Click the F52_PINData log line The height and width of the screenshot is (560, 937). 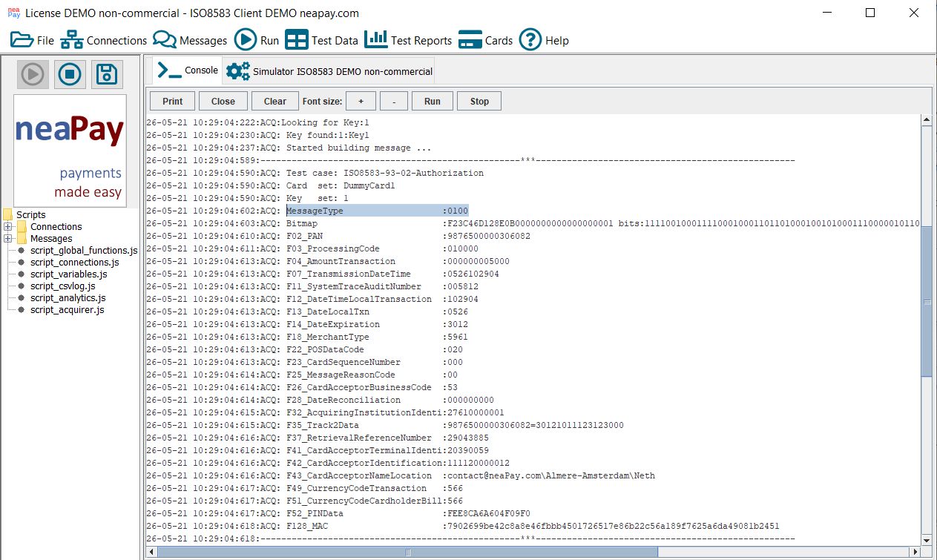[338, 513]
